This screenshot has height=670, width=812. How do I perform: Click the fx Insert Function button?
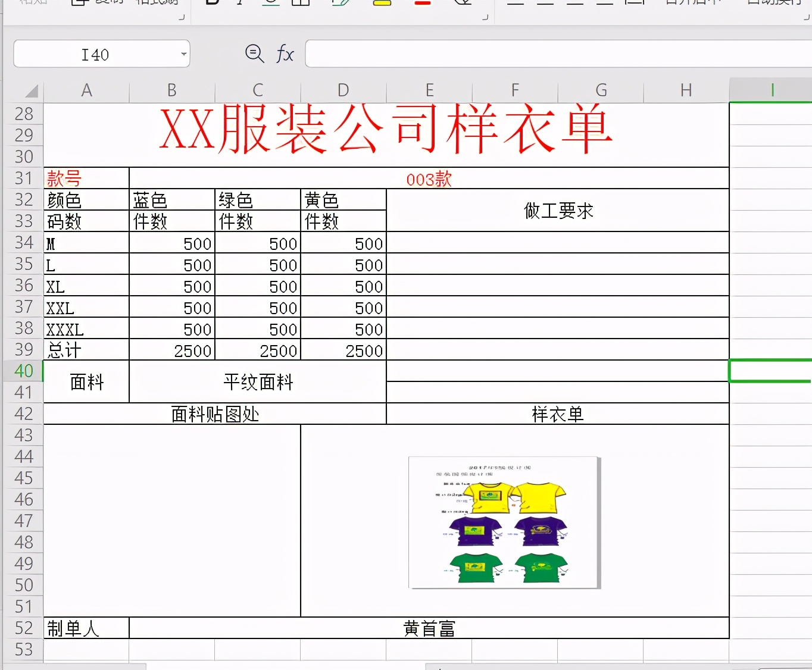point(285,54)
